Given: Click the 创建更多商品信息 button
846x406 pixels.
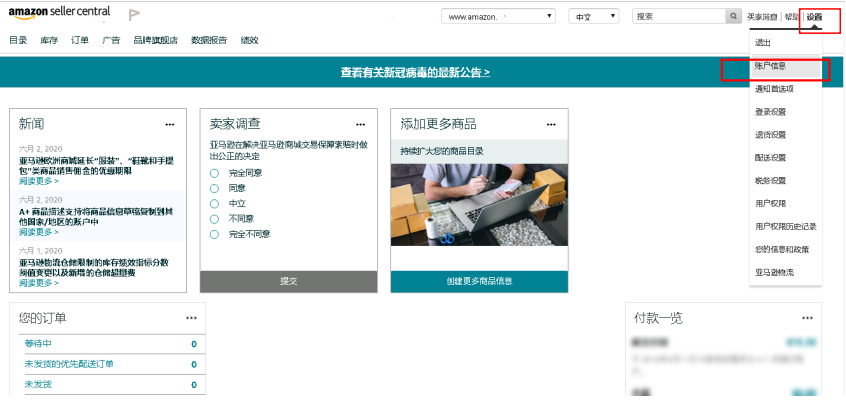Looking at the screenshot, I should click(479, 282).
